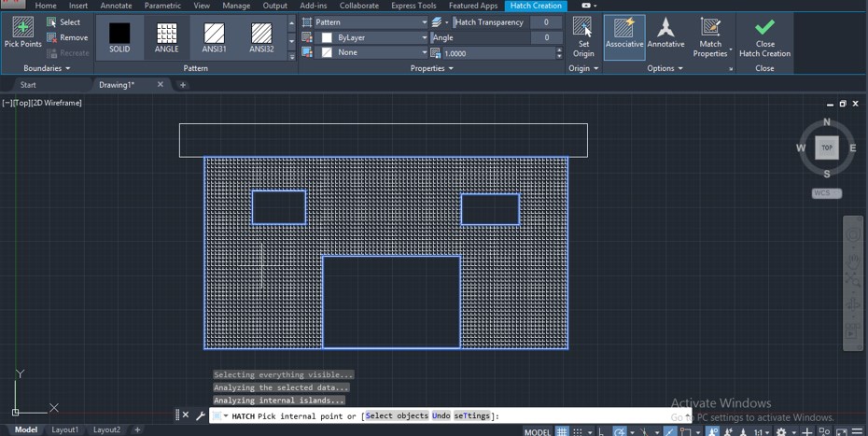The height and width of the screenshot is (436, 868).
Task: Choose the ANGLE hatch pattern
Action: (x=167, y=37)
